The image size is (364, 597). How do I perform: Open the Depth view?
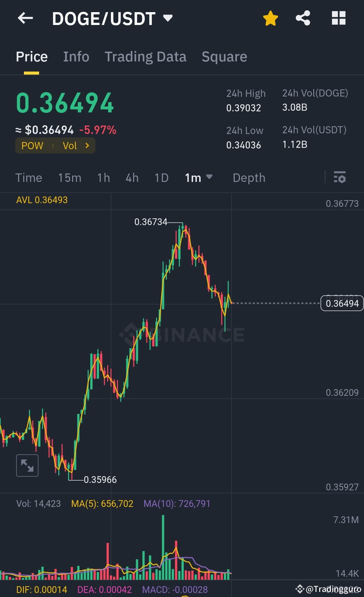249,178
